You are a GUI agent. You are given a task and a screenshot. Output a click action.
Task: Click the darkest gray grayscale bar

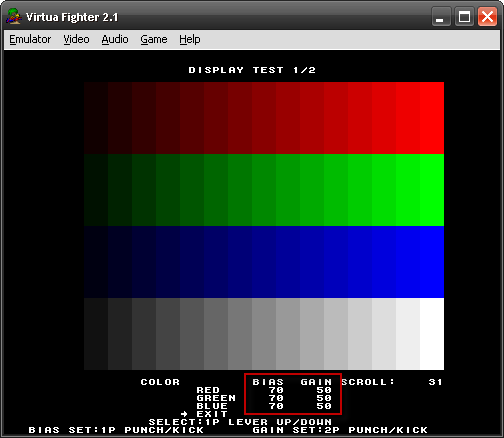point(96,334)
